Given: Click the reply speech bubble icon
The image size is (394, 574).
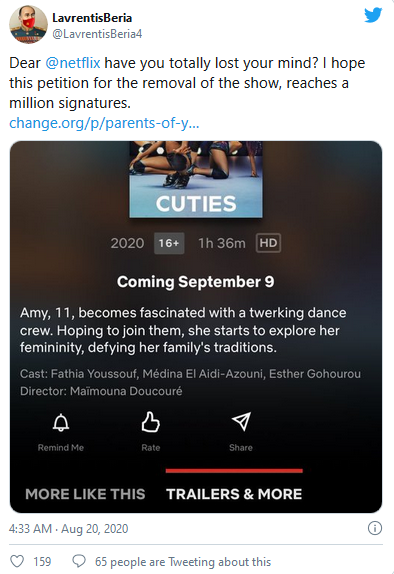Looking at the screenshot, I should tap(79, 561).
